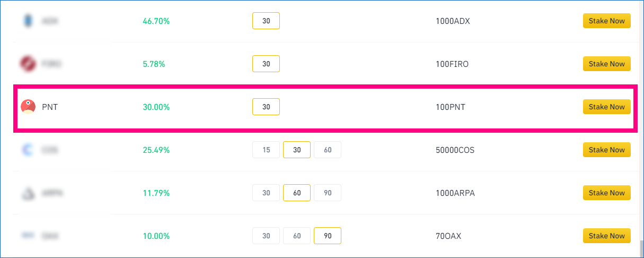Choose 30-day duration for ARPA
This screenshot has width=644, height=258.
click(x=266, y=193)
